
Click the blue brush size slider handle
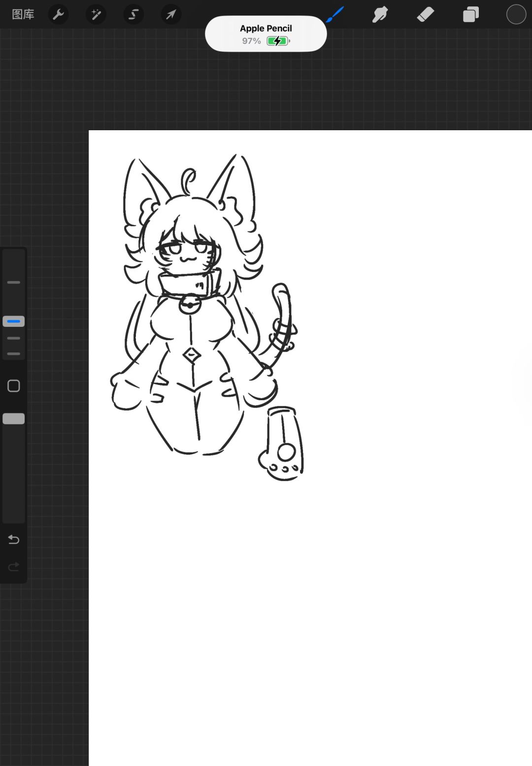tap(14, 321)
